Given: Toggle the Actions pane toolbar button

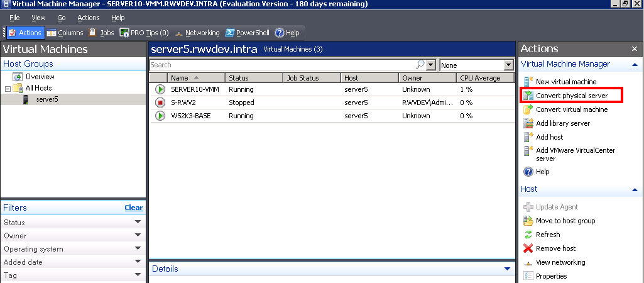Looking at the screenshot, I should (x=25, y=33).
